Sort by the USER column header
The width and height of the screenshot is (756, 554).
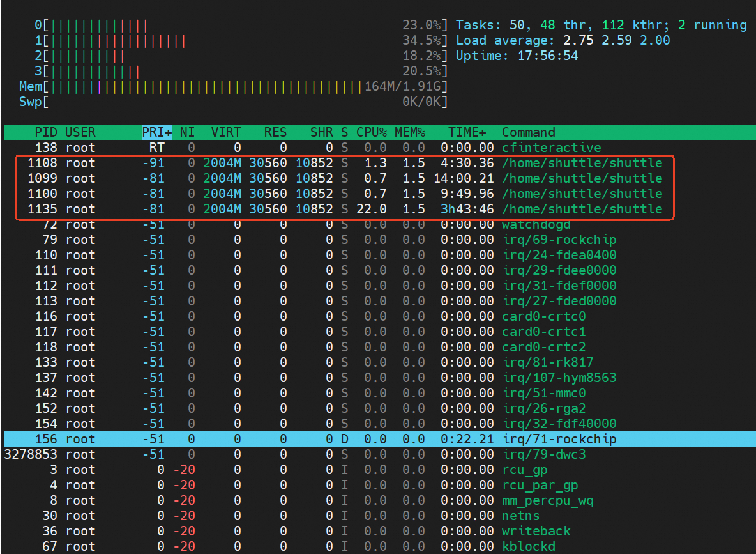(x=80, y=132)
